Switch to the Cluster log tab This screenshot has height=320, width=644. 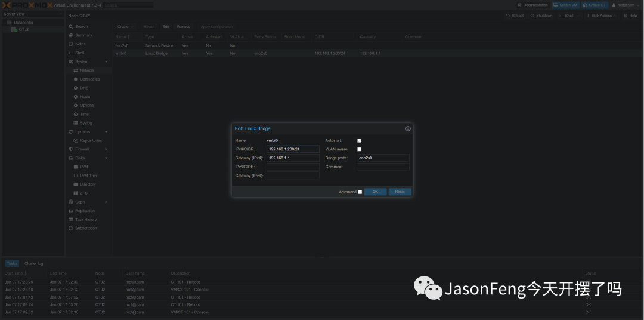(x=33, y=264)
